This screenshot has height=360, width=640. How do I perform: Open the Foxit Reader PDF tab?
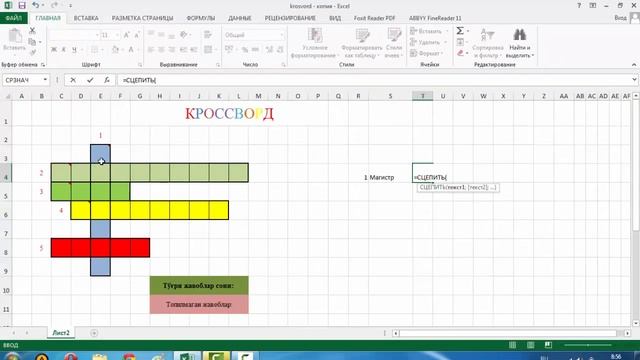tap(374, 18)
